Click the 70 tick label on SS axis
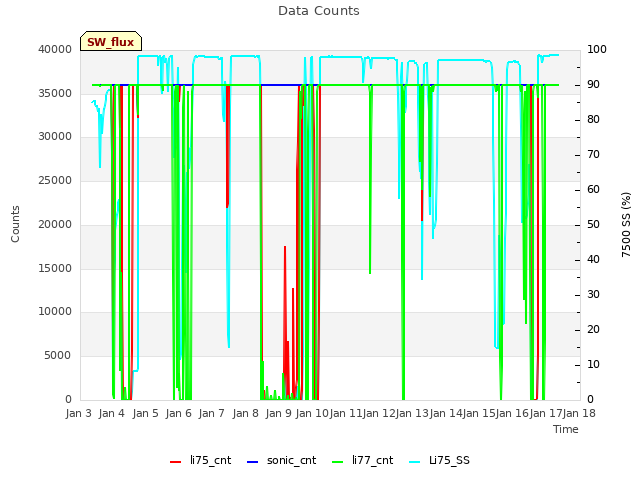The width and height of the screenshot is (640, 480). tap(593, 155)
